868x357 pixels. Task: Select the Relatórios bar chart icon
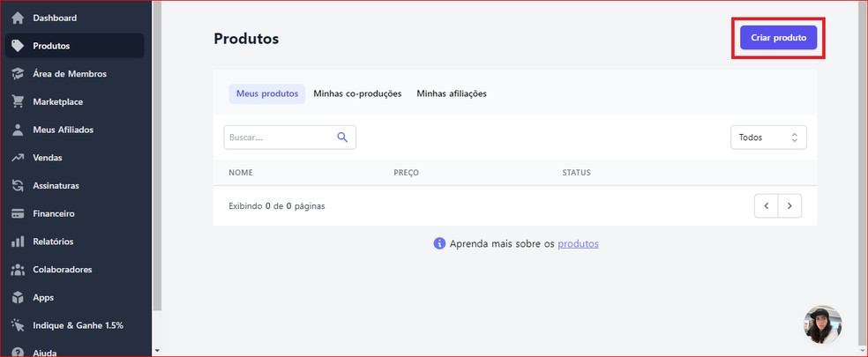(17, 242)
